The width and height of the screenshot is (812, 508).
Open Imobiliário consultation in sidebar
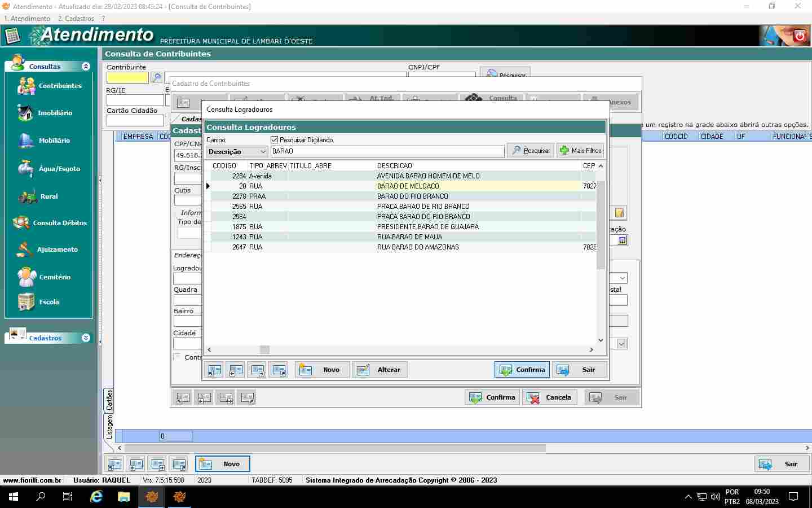tap(25, 113)
